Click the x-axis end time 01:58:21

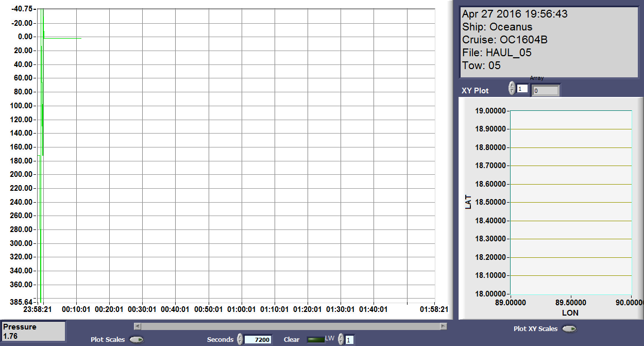pyautogui.click(x=434, y=309)
